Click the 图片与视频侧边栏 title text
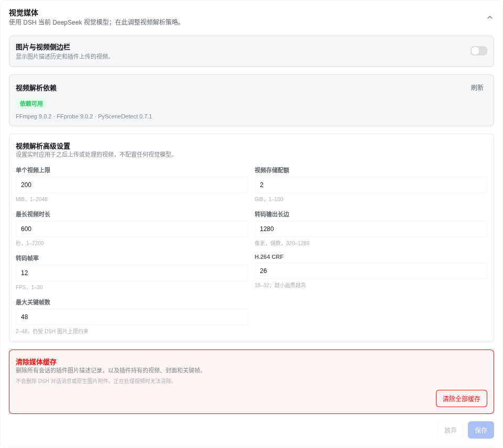Image resolution: width=503 pixels, height=448 pixels. pyautogui.click(x=43, y=47)
